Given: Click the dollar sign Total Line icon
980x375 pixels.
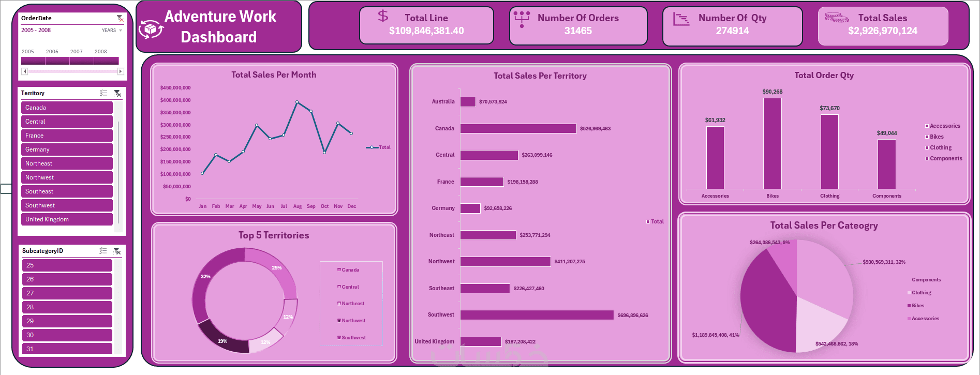Looking at the screenshot, I should coord(383,16).
